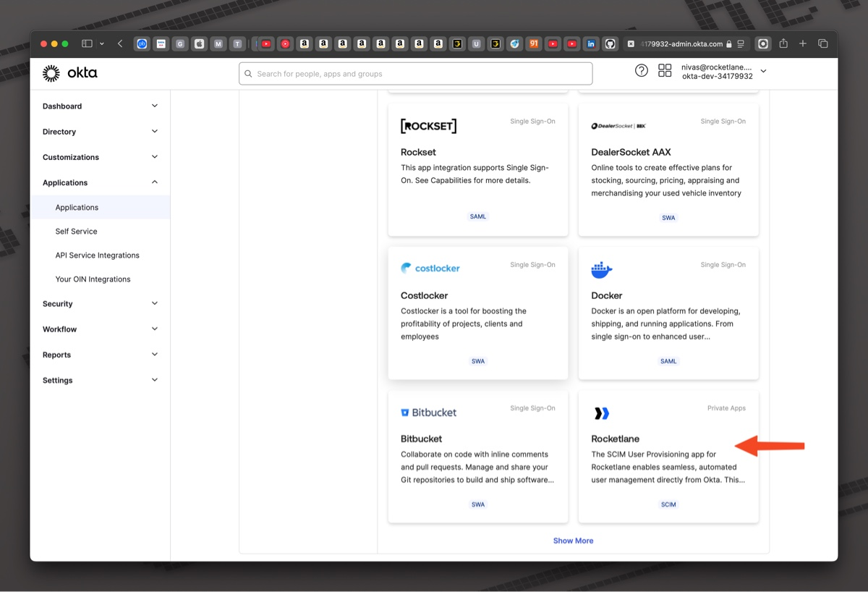Image resolution: width=868 pixels, height=592 pixels.
Task: Open the account dropdown chevron
Action: click(763, 71)
